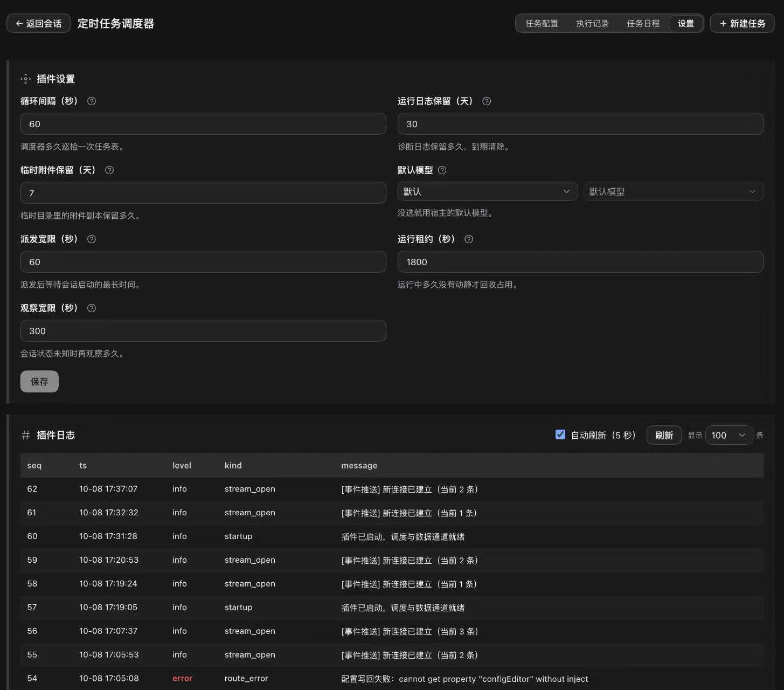This screenshot has height=690, width=784.
Task: Click the 新建任务 button
Action: [742, 23]
